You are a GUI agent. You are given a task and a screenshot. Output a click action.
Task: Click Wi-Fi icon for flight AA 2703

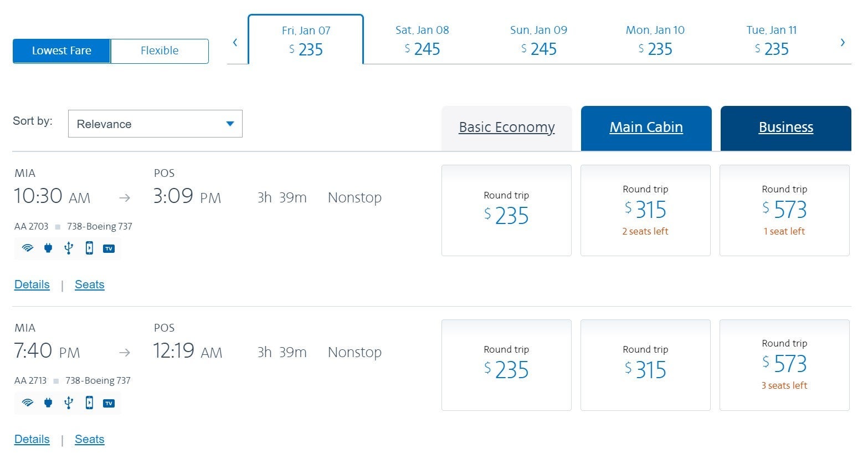[x=27, y=248]
